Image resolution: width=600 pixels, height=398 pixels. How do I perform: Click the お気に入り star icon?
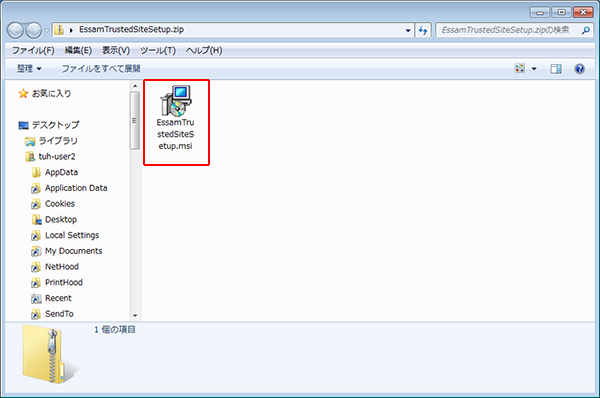tap(23, 93)
